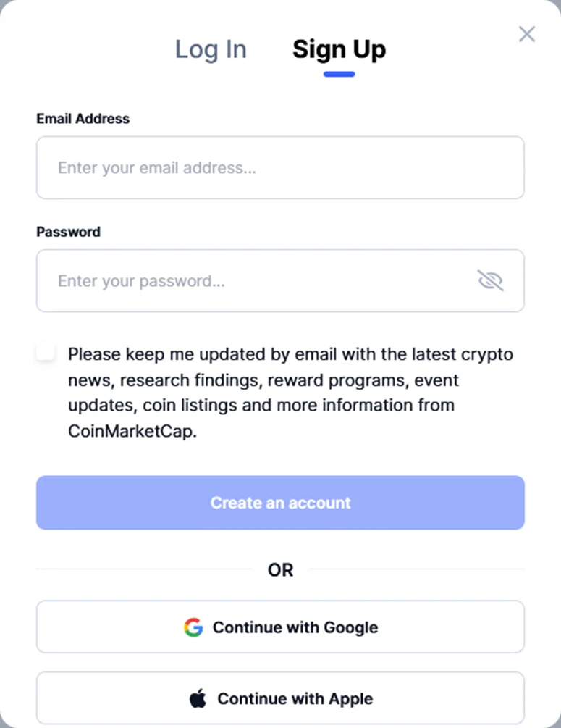Choose Continue with Apple
Screen dimensions: 561x728
pyautogui.click(x=280, y=698)
